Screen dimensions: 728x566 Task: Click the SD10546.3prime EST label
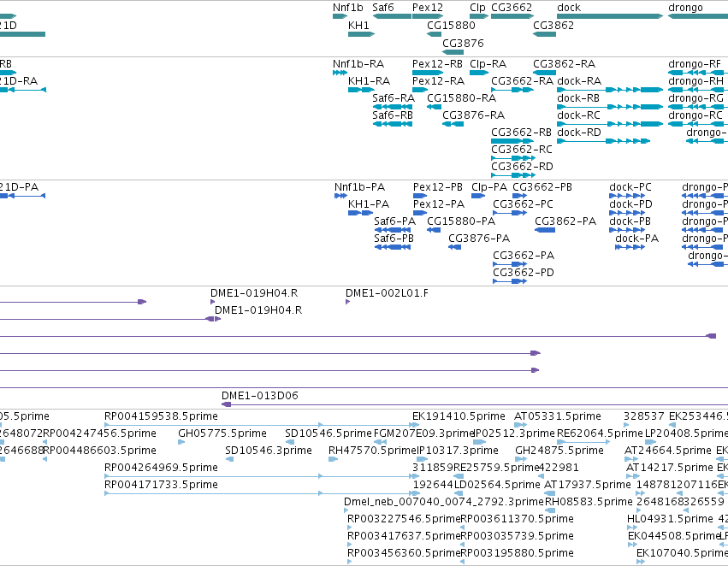pos(269,451)
